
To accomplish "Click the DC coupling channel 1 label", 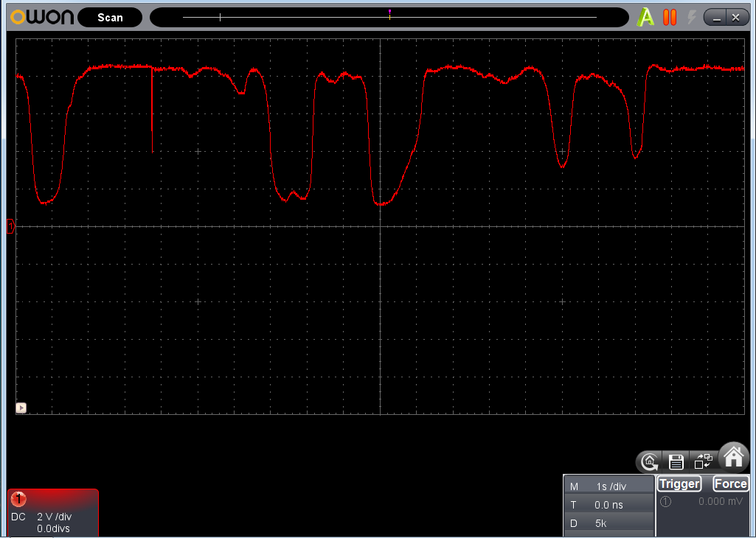I will tap(18, 517).
